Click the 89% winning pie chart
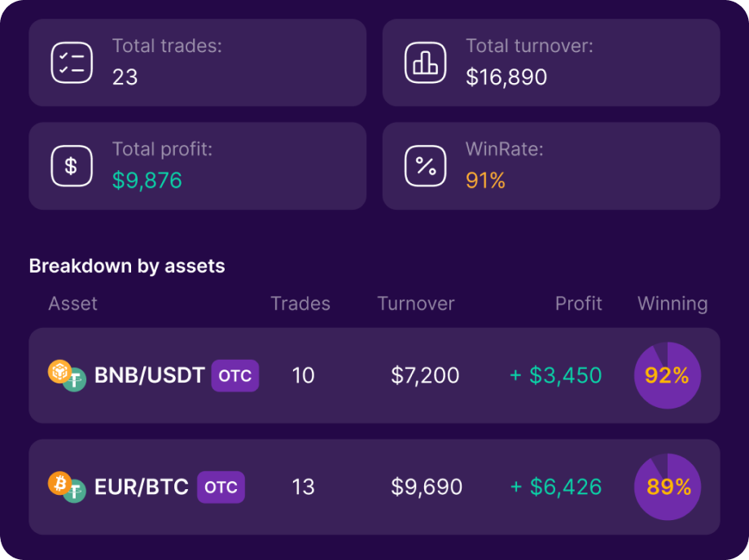Viewport: 749px width, 560px height. pyautogui.click(x=668, y=487)
